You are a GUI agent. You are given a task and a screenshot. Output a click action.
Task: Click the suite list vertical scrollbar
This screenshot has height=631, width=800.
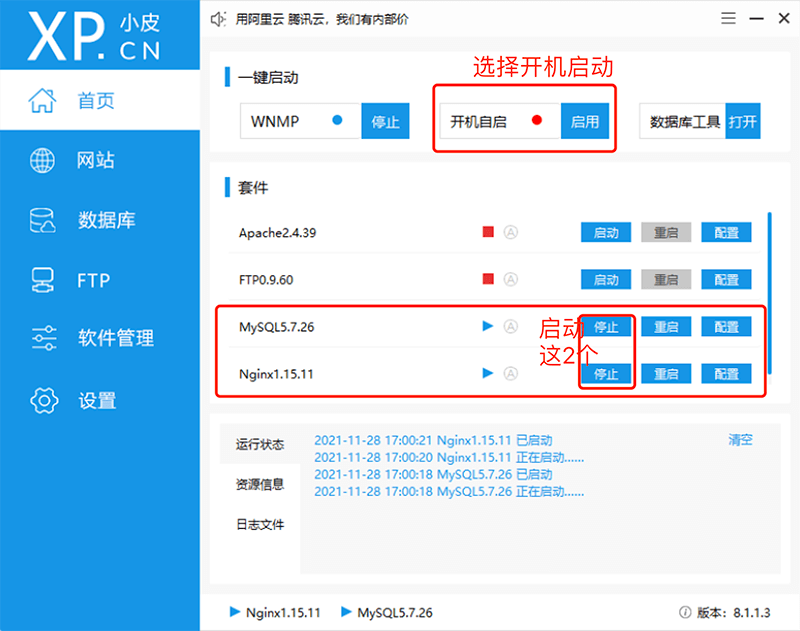pyautogui.click(x=769, y=293)
